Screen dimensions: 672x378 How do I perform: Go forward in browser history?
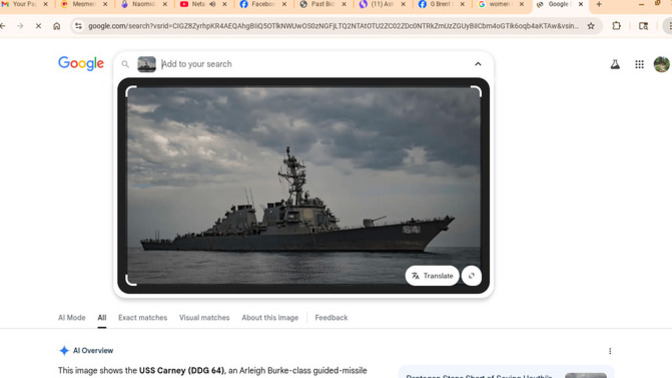(20, 26)
